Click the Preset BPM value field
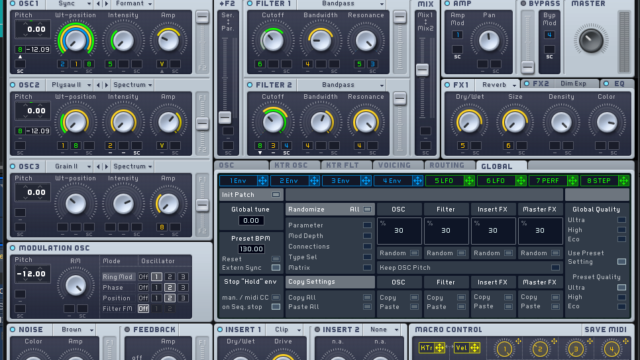The height and width of the screenshot is (360, 640). 251,249
